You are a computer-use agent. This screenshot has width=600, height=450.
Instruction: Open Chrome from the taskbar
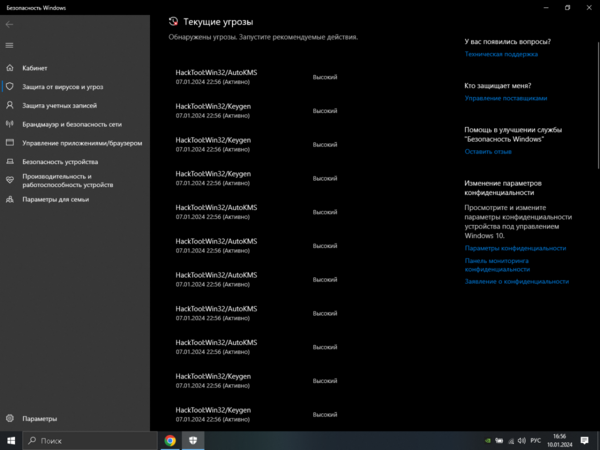click(170, 440)
